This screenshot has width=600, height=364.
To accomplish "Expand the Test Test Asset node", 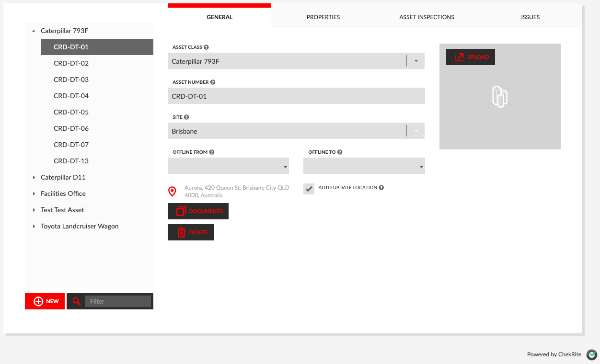I will tap(34, 210).
